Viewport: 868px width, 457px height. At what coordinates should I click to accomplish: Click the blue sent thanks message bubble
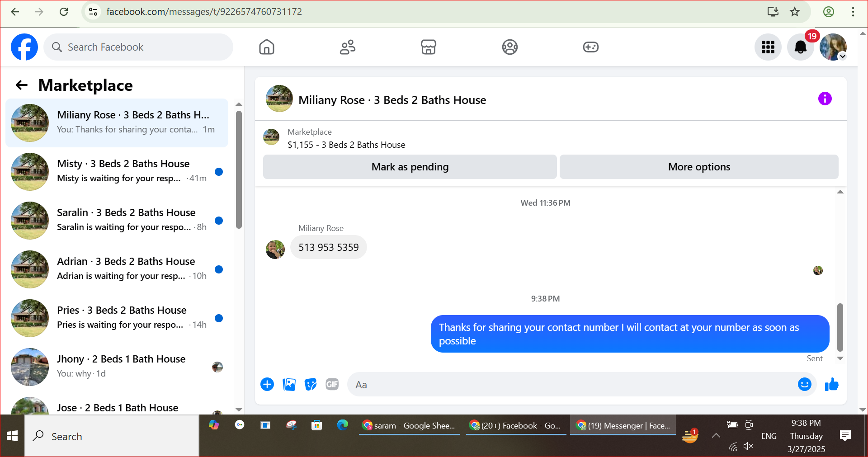(630, 334)
